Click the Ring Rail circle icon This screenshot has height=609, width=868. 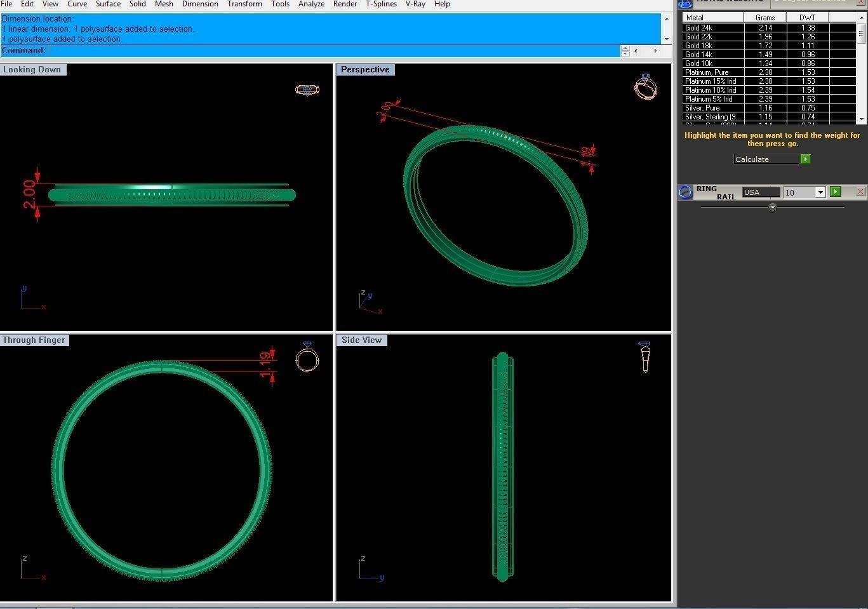coord(685,192)
